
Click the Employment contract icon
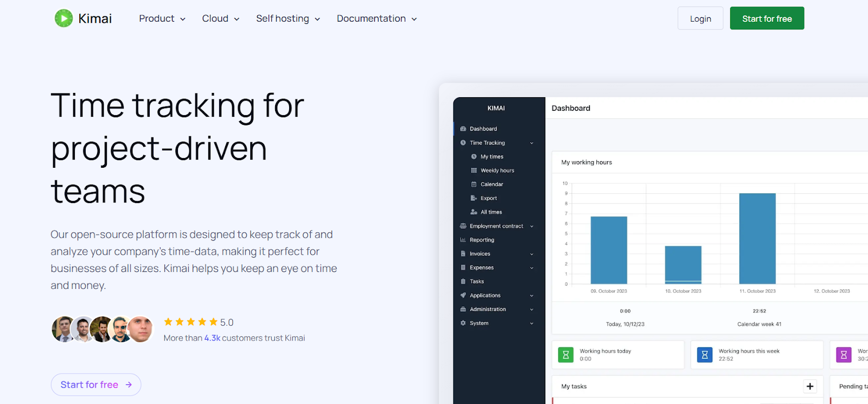point(463,226)
